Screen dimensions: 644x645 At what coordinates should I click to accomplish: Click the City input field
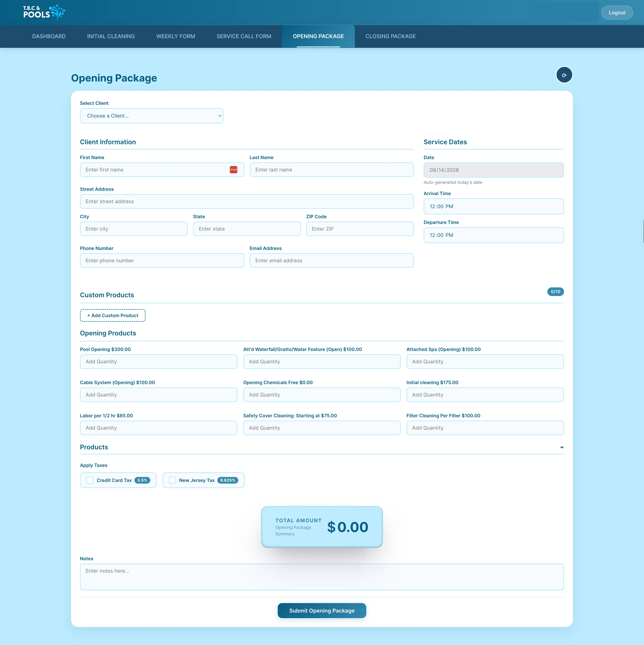coord(134,229)
